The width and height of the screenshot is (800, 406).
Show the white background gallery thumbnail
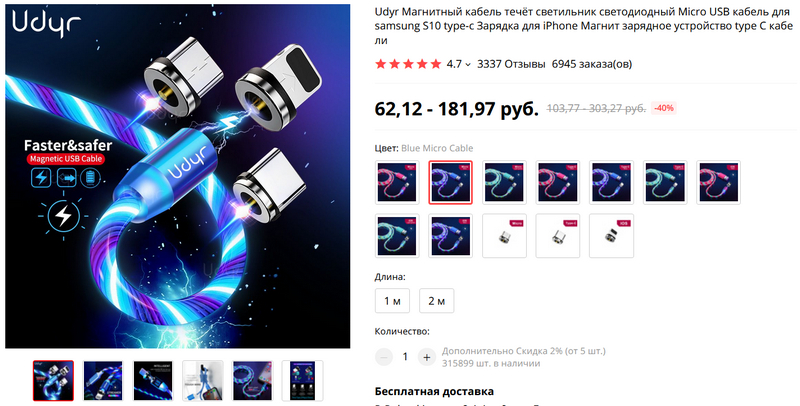coord(203,380)
